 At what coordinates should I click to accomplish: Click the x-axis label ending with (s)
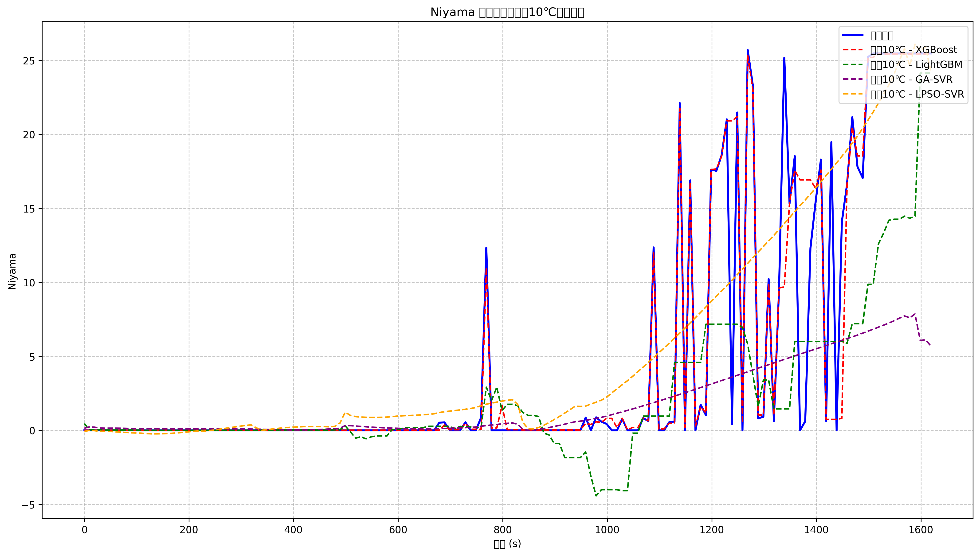(507, 544)
